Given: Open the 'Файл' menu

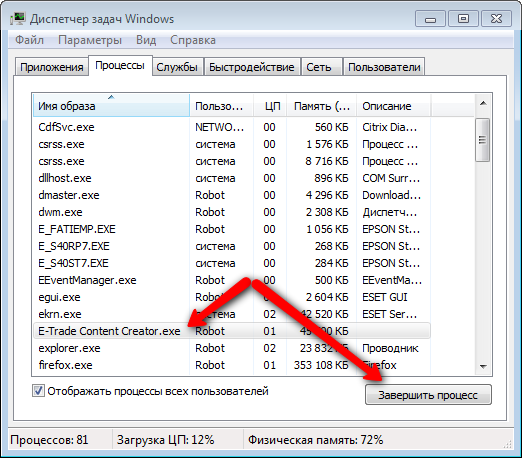Looking at the screenshot, I should point(29,40).
